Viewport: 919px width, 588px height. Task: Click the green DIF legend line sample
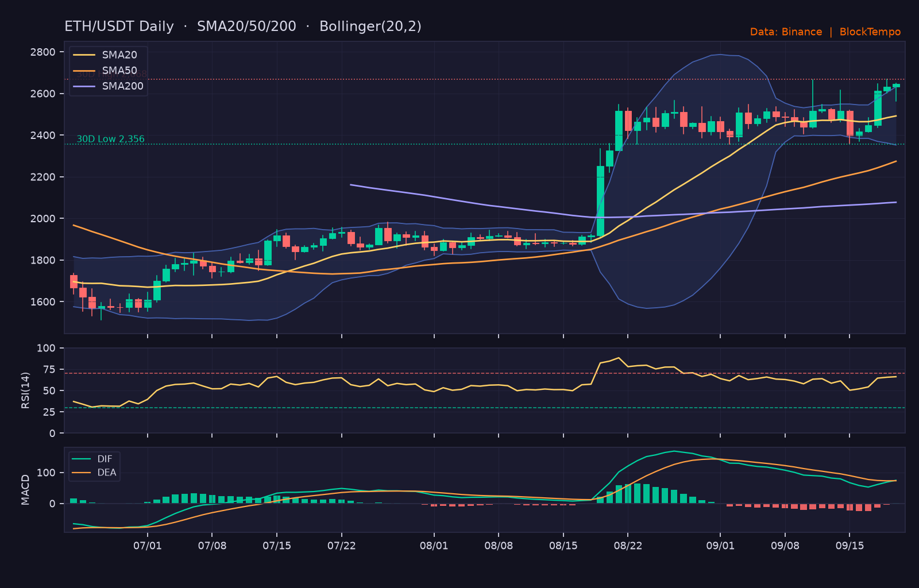pyautogui.click(x=82, y=459)
